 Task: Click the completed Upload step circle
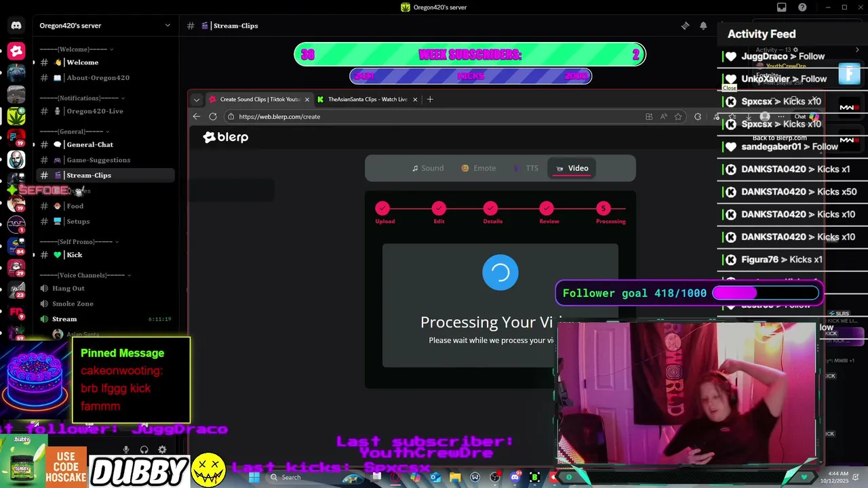(x=382, y=208)
